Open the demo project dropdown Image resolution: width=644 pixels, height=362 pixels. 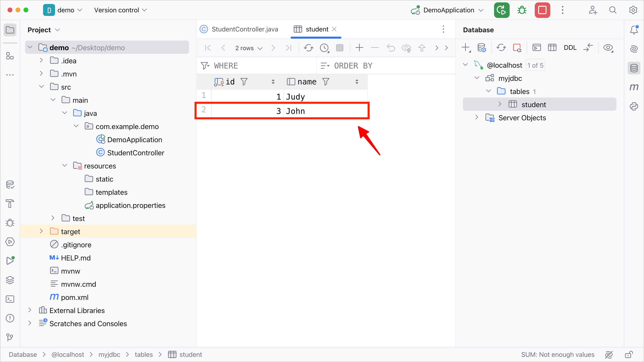(63, 10)
